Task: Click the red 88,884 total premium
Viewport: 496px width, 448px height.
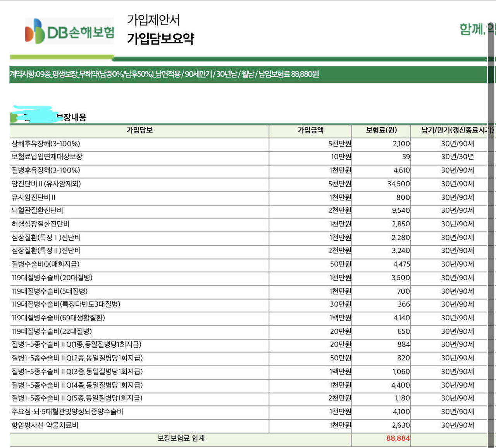Action: pyautogui.click(x=398, y=438)
